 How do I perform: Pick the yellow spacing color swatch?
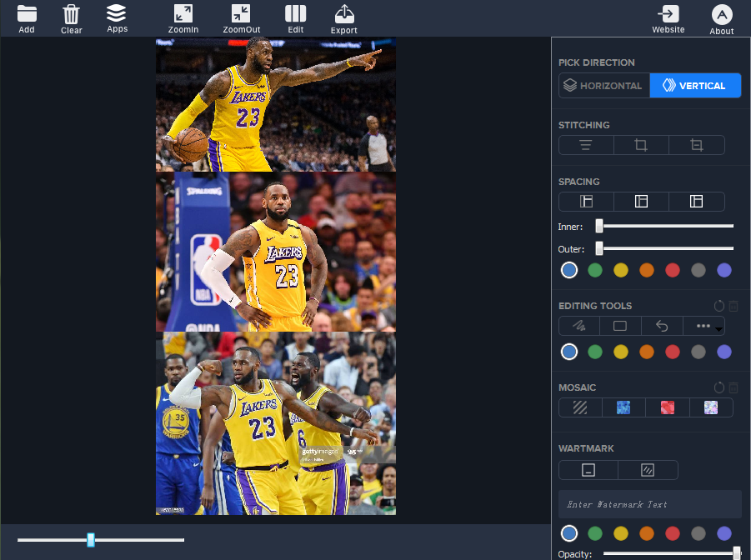pyautogui.click(x=621, y=270)
